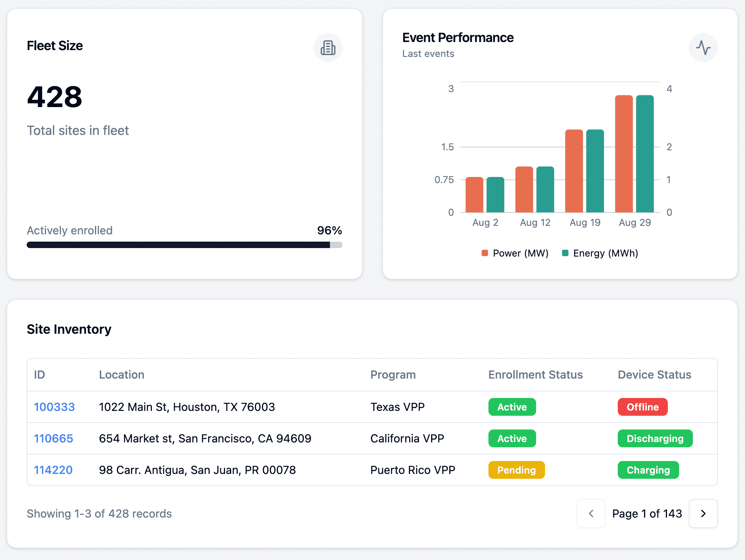Click the Location column header
The height and width of the screenshot is (560, 745).
coord(122,375)
